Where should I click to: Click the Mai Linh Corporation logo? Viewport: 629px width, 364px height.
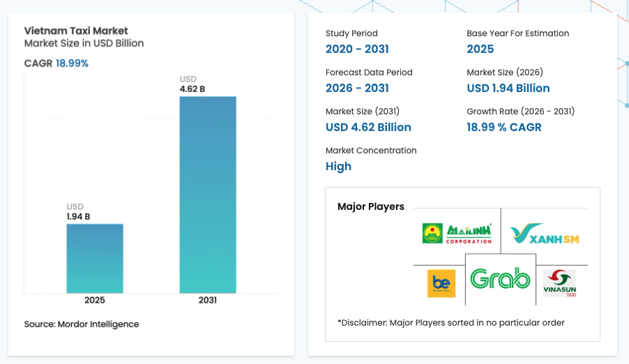[457, 233]
